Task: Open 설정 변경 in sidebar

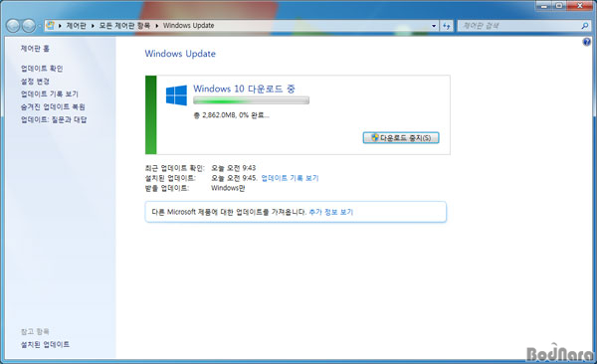Action: pyautogui.click(x=35, y=82)
